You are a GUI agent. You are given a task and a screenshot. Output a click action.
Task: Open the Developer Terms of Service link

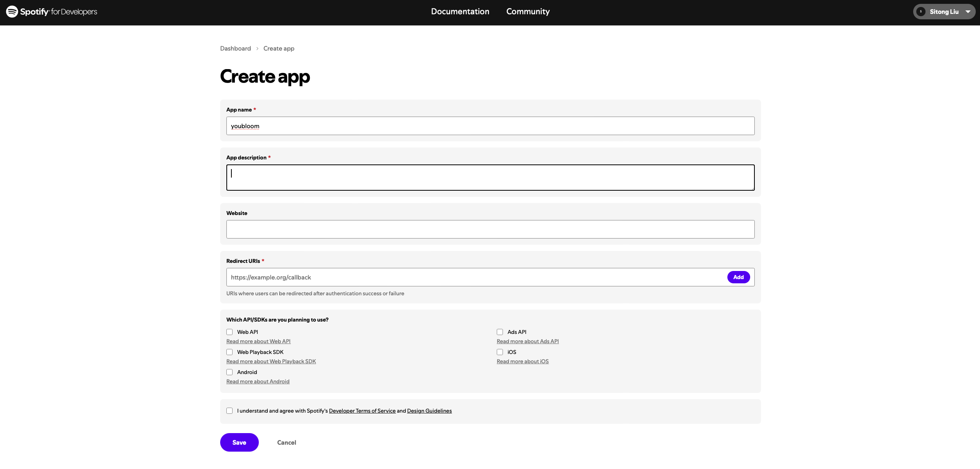pos(362,411)
